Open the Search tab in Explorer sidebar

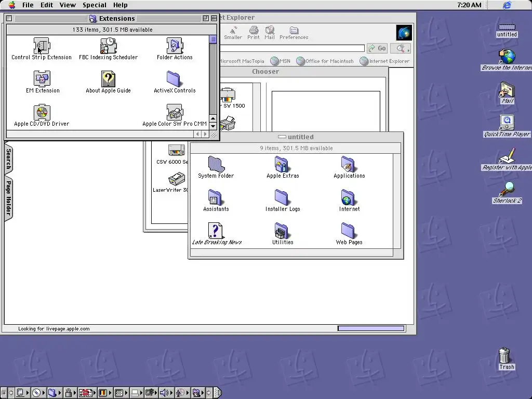point(8,158)
